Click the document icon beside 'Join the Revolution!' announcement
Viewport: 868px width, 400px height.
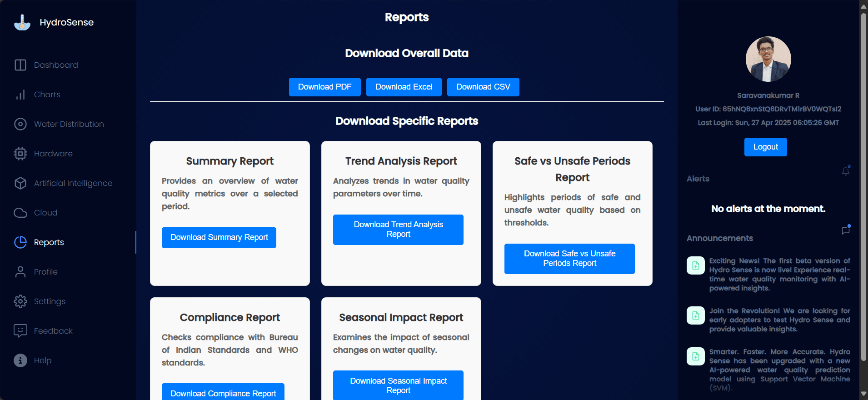(x=696, y=315)
